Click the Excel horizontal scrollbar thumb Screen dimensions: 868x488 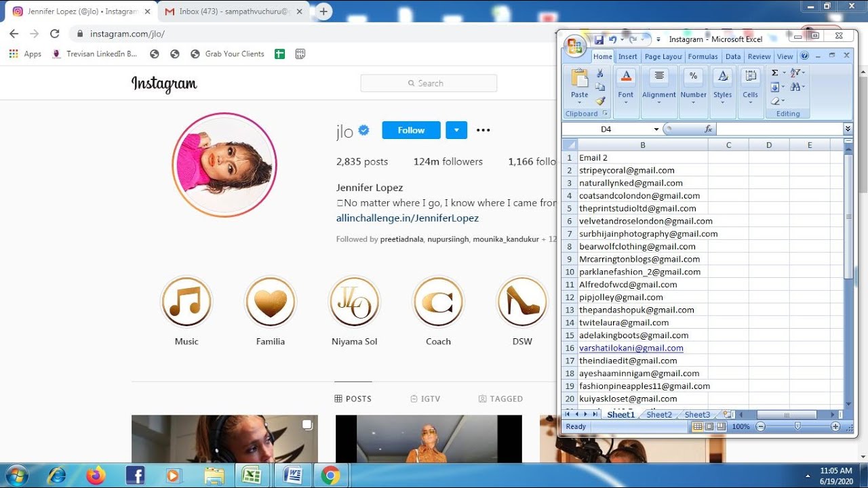786,415
